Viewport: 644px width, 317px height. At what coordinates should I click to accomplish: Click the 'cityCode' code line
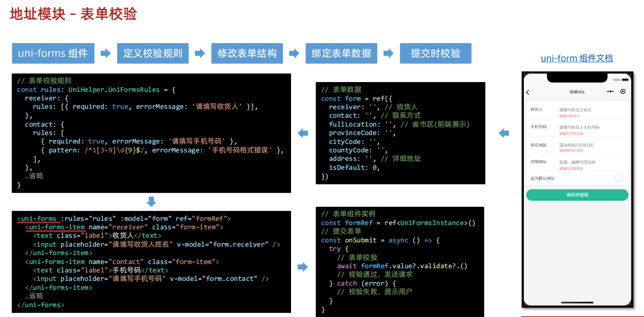354,142
